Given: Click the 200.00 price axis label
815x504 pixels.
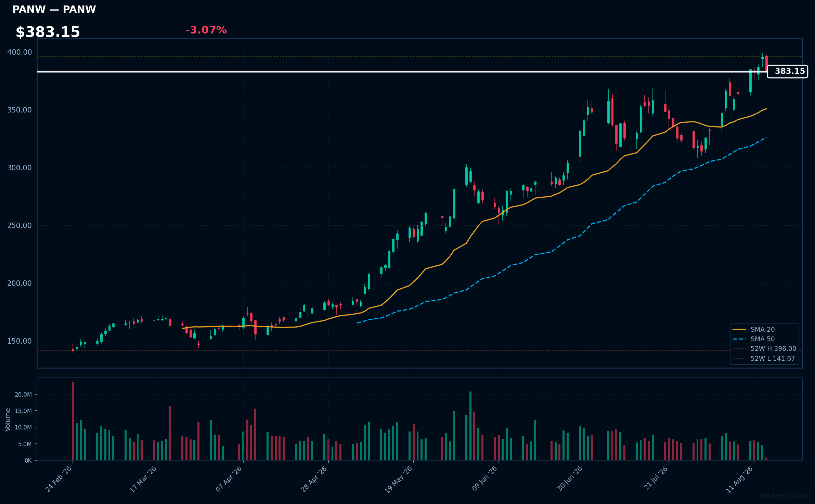Looking at the screenshot, I should tap(20, 283).
